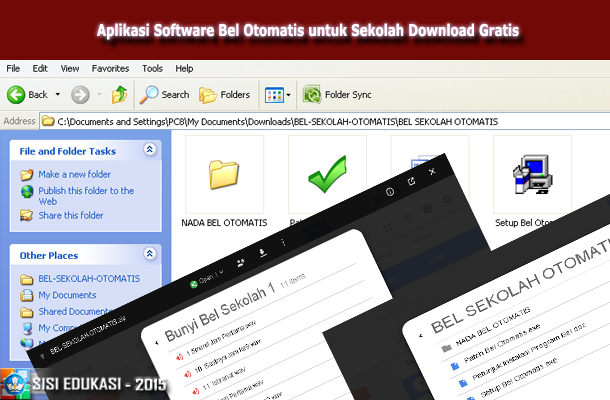This screenshot has width=610, height=400.
Task: Open My Documents in Other Places
Action: [x=67, y=295]
